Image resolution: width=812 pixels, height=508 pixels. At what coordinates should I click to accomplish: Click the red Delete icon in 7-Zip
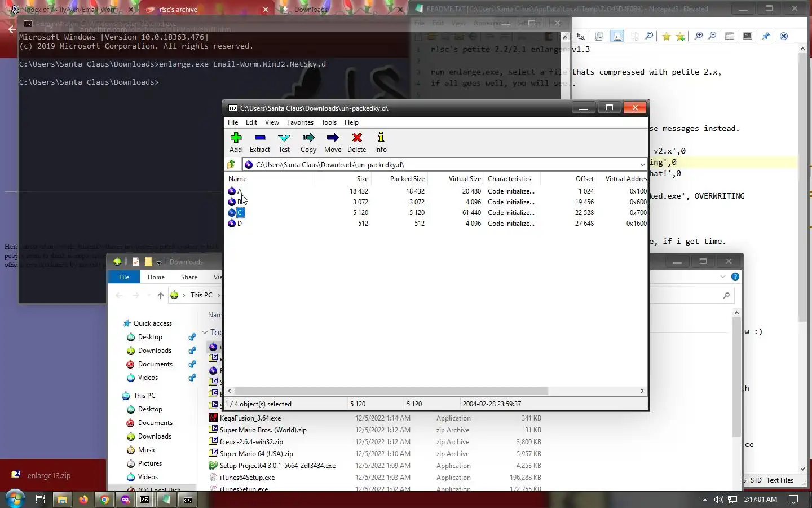356,142
